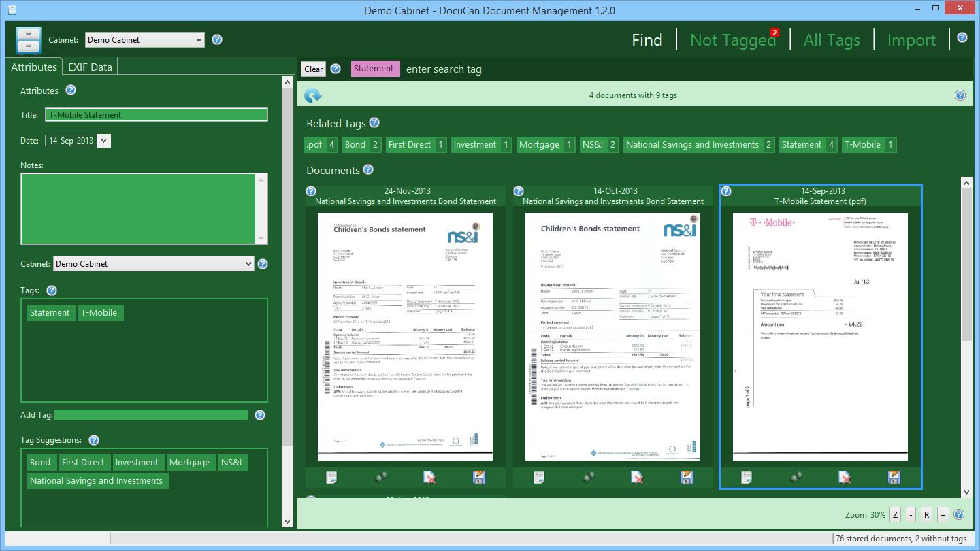The image size is (980, 551).
Task: Filter by the Bond related tag
Action: point(361,144)
